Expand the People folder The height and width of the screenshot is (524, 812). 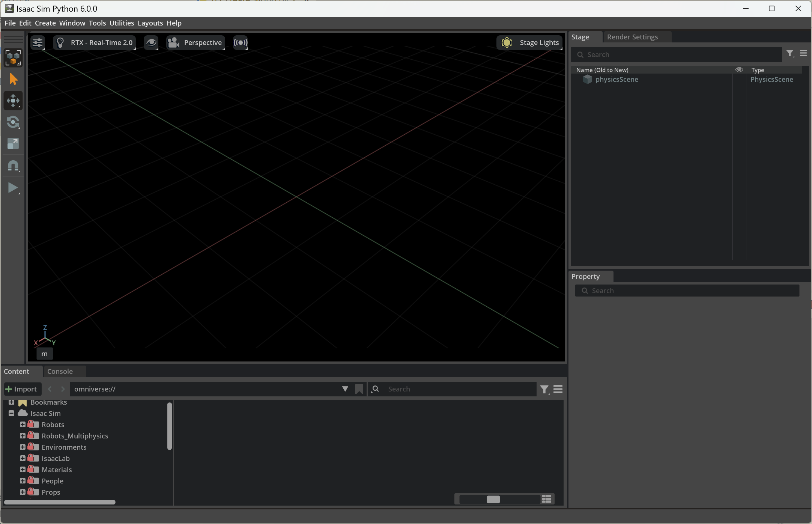coord(23,481)
